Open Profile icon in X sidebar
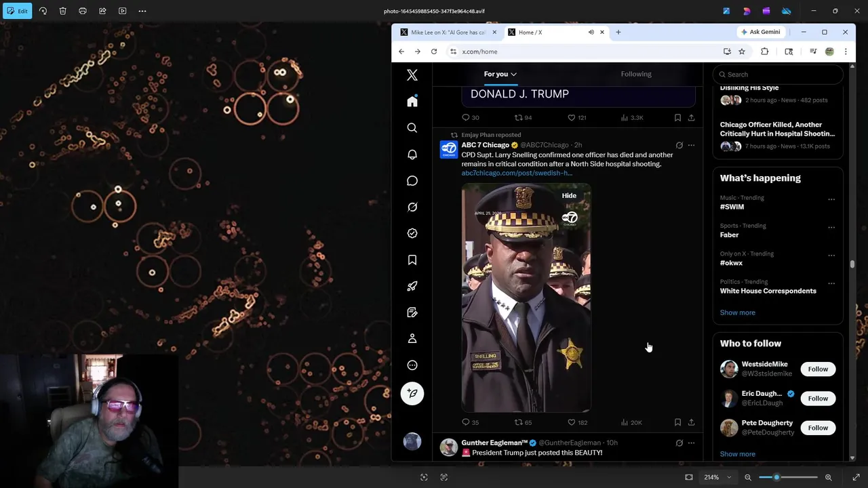 (412, 339)
